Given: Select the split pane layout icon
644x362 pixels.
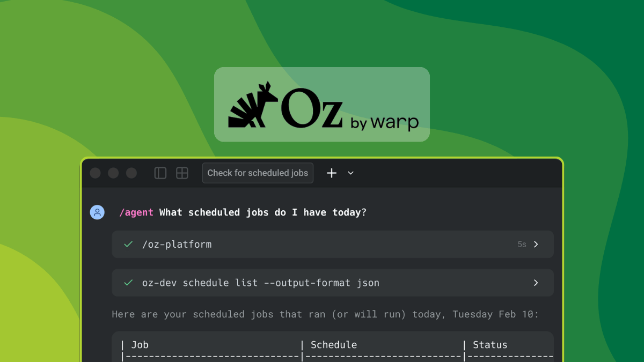Looking at the screenshot, I should (x=160, y=173).
